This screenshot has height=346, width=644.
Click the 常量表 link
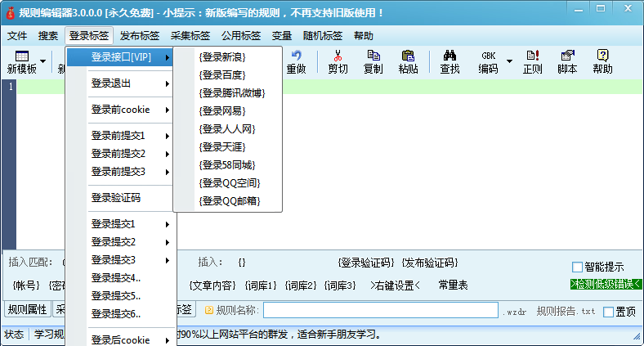[453, 285]
